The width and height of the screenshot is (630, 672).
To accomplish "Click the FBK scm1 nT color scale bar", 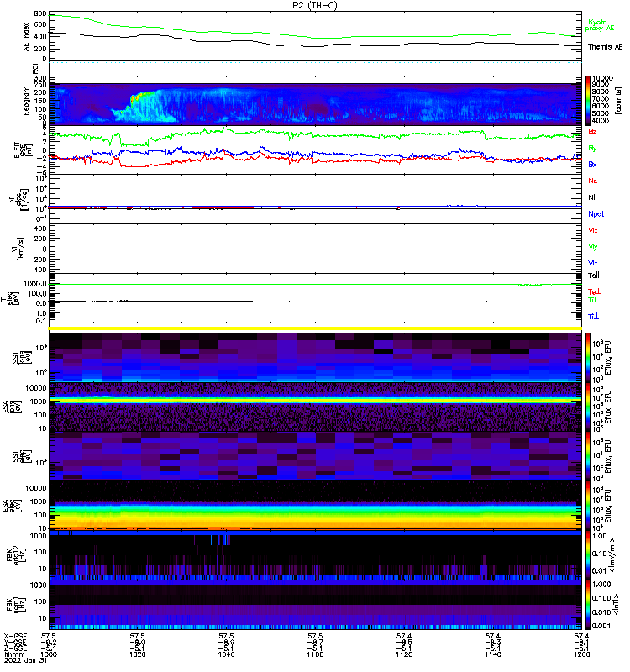I will [x=587, y=605].
